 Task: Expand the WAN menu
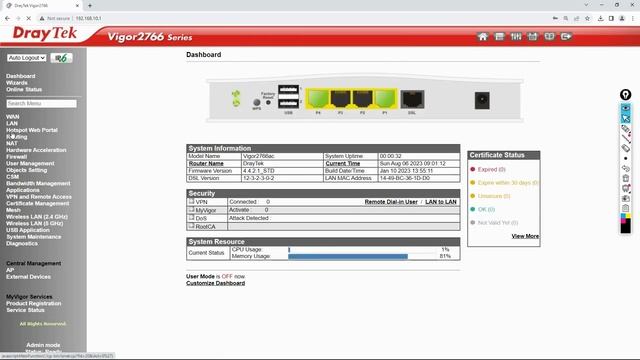13,117
